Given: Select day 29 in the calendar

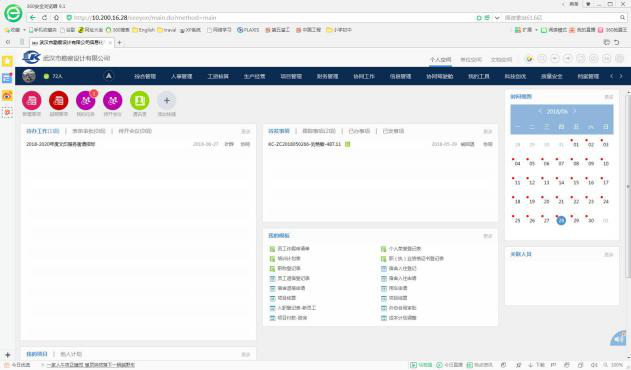Looking at the screenshot, I should (576, 221).
